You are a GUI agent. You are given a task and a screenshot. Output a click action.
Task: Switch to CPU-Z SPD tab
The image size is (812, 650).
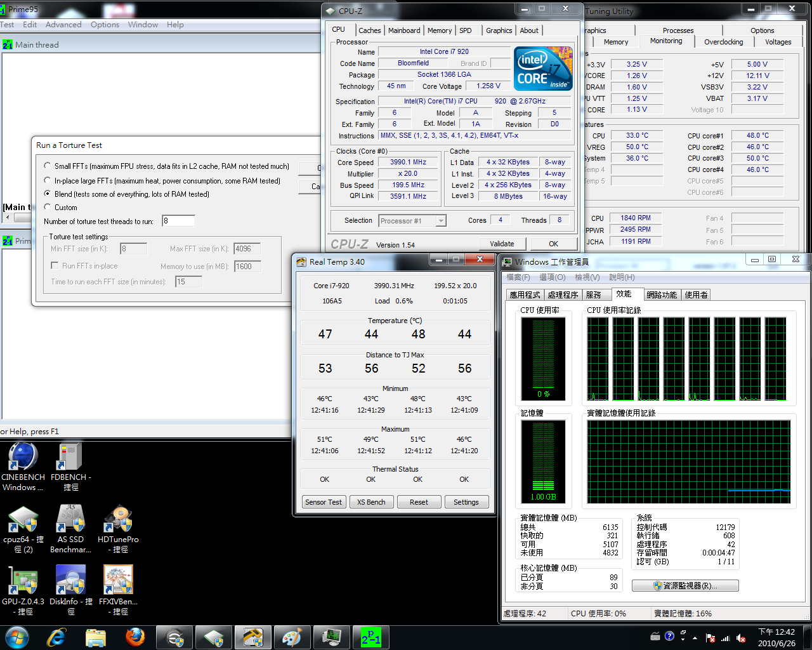click(x=466, y=30)
